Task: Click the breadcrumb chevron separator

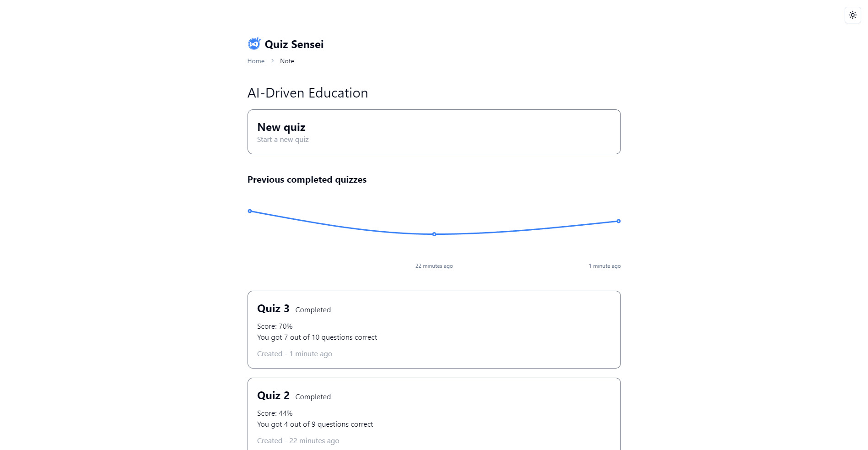Action: (272, 61)
